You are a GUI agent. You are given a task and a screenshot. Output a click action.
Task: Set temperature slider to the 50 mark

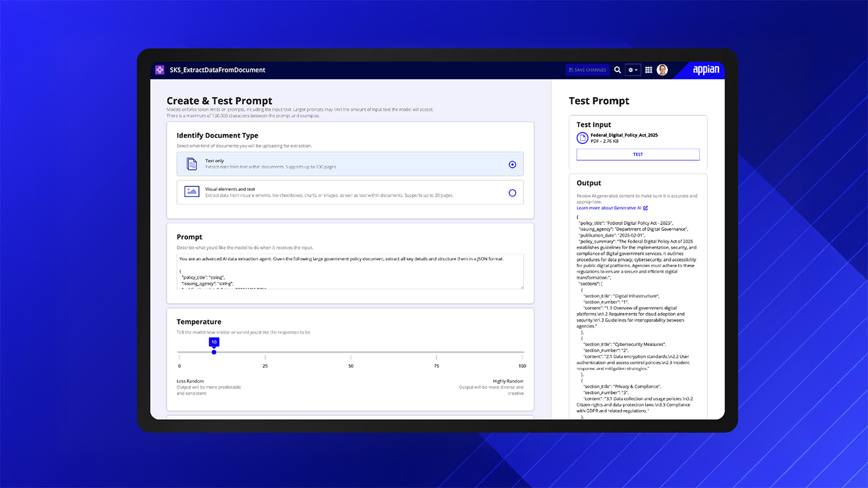click(x=351, y=352)
